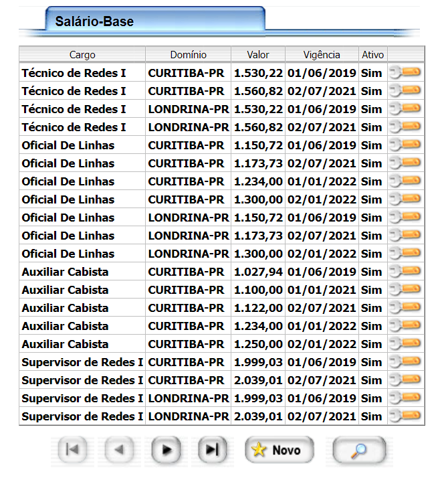
Task: Go to the previous page of records
Action: (x=120, y=450)
